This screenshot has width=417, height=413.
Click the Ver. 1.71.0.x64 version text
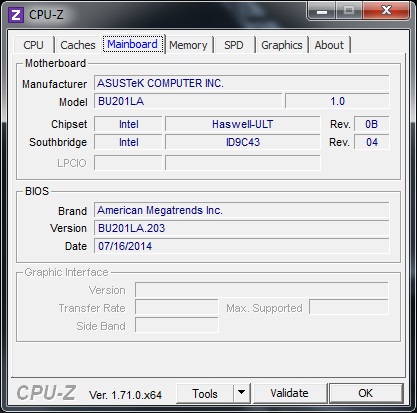(125, 395)
